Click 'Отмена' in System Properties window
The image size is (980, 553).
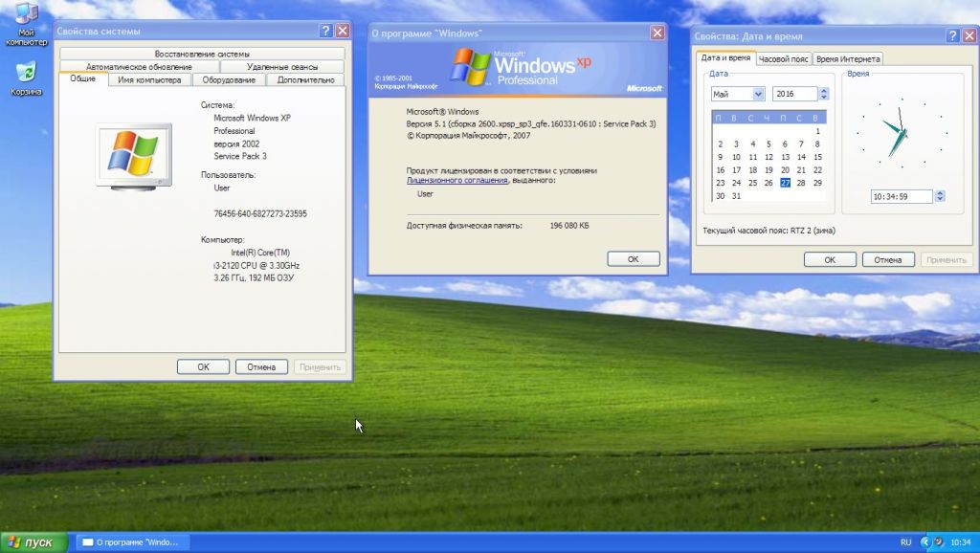coord(261,366)
